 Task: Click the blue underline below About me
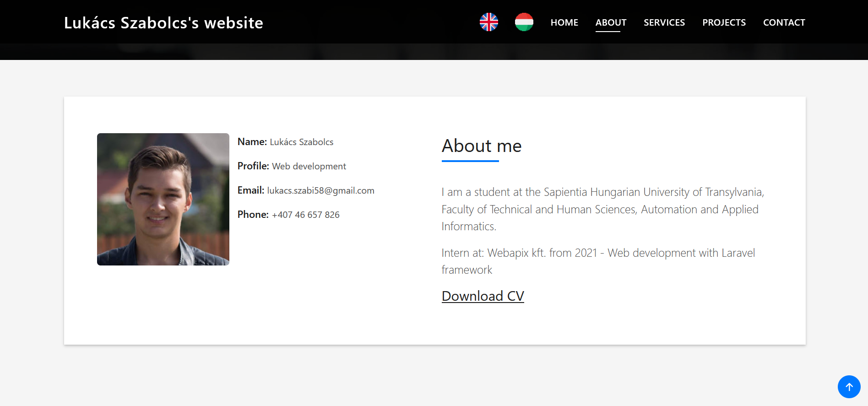click(470, 161)
